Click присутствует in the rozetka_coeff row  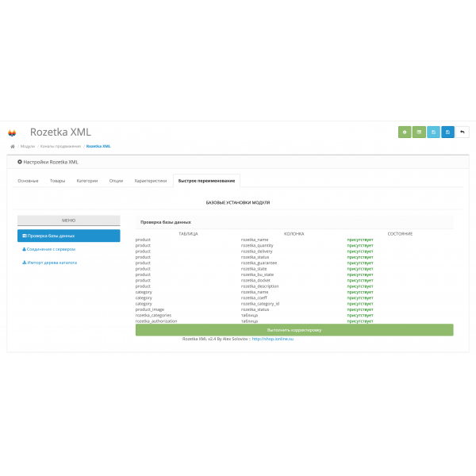pyautogui.click(x=360, y=297)
